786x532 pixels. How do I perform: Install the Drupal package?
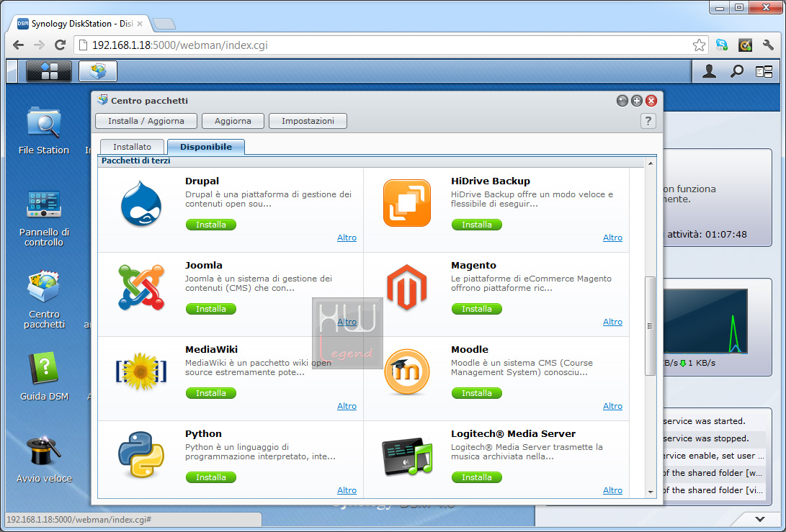(x=211, y=225)
